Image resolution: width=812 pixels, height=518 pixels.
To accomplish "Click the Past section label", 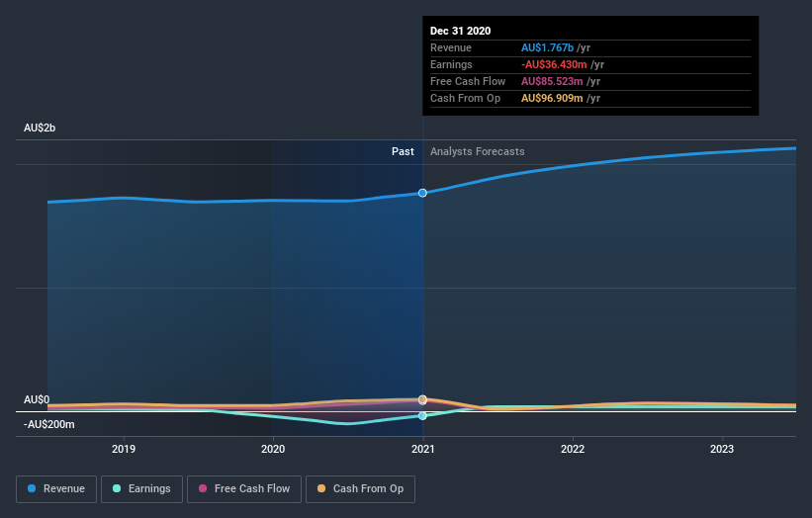I will click(x=403, y=151).
